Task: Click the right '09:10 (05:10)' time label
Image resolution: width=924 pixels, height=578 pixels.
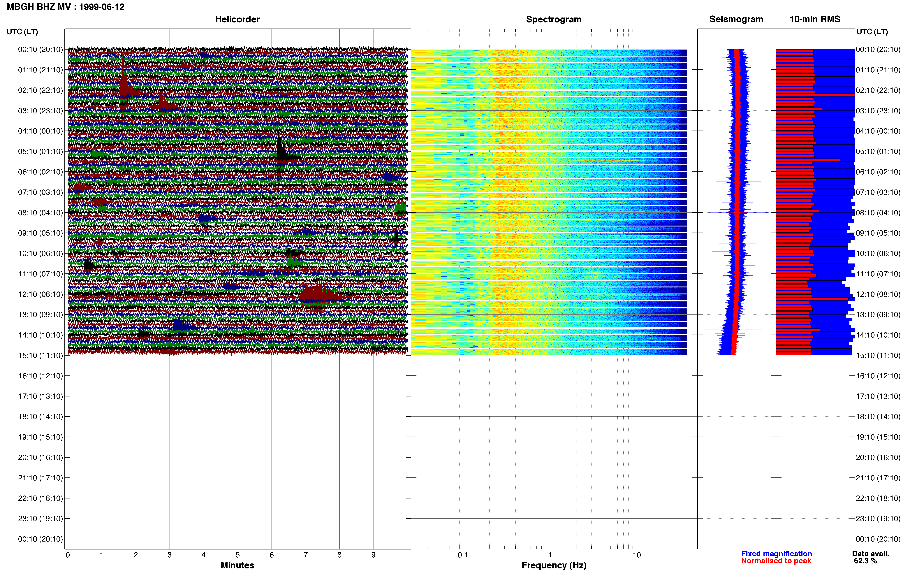Action: click(x=878, y=233)
